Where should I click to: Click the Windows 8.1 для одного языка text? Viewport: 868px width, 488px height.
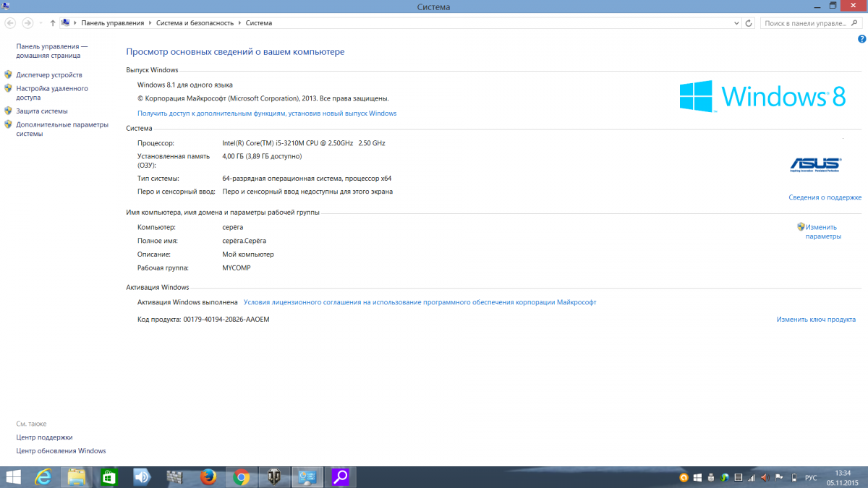pos(185,85)
